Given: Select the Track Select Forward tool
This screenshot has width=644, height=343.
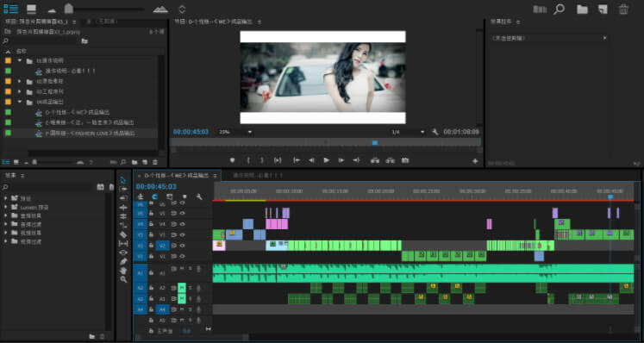Looking at the screenshot, I should pos(123,189).
